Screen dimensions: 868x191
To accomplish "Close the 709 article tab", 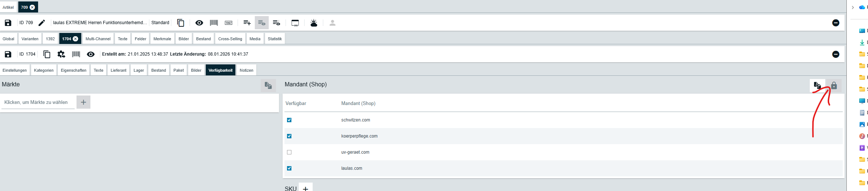I will coord(33,7).
